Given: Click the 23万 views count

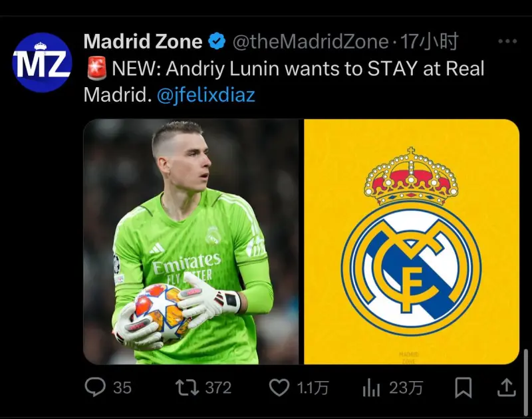Looking at the screenshot, I should 406,388.
